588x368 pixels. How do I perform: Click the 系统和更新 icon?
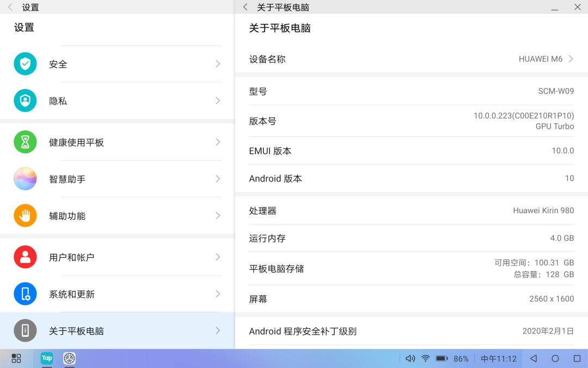25,294
